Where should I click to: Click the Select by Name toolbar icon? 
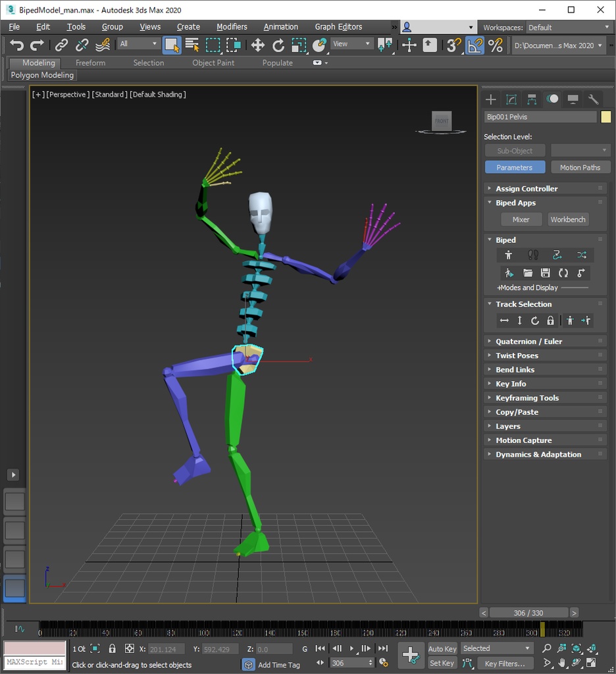pos(192,45)
